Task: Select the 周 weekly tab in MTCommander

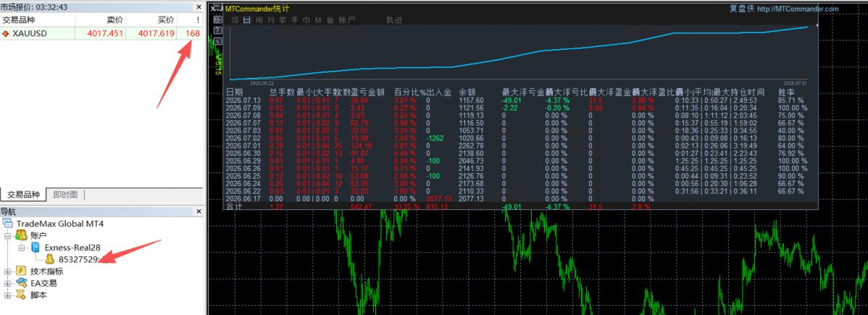Action: coord(259,20)
